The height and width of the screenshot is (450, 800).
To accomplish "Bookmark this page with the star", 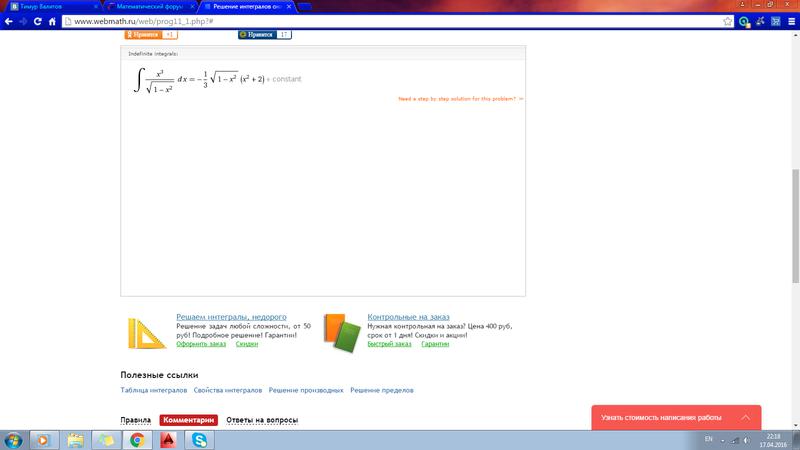I will tap(728, 21).
